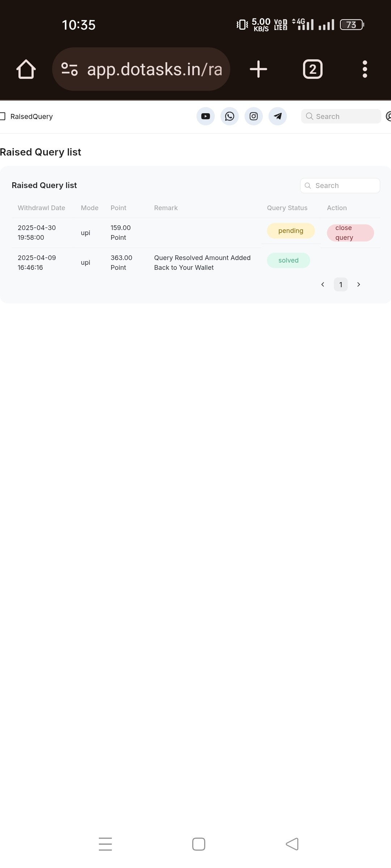Go to the next page arrow
The image size is (391, 868).
coord(359,285)
